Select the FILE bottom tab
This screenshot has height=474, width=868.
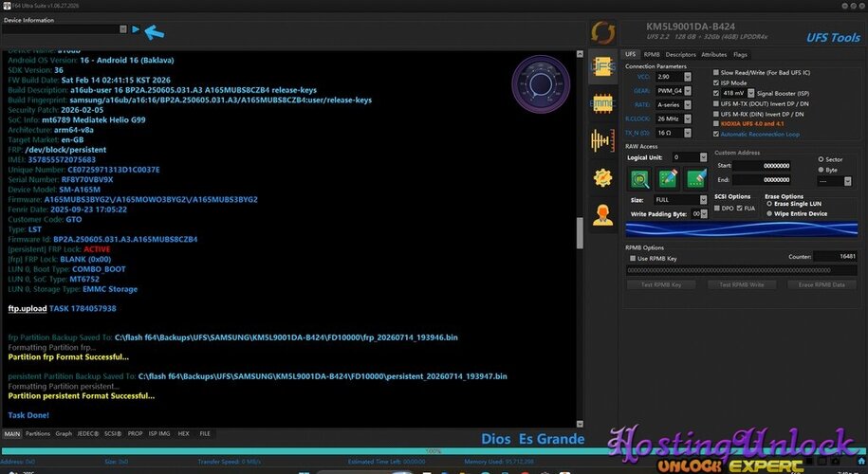coord(205,434)
